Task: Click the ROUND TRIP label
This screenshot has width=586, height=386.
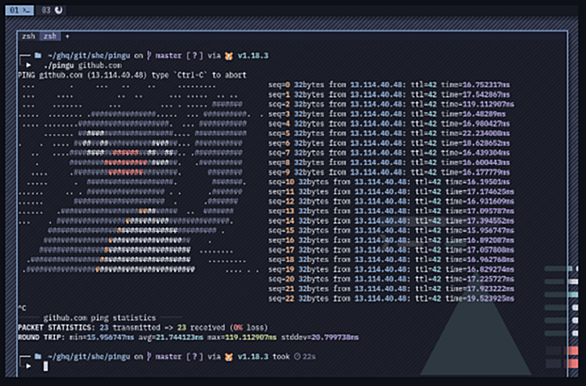Action: (x=41, y=337)
